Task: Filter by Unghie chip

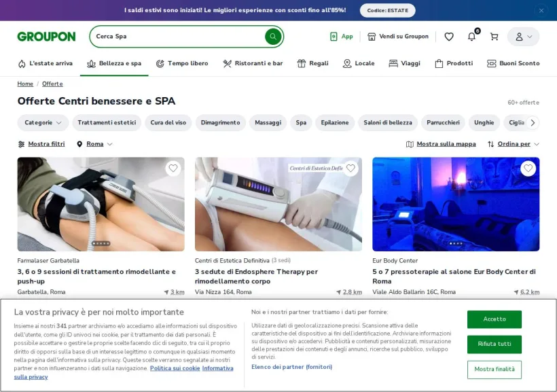Action: (x=484, y=122)
